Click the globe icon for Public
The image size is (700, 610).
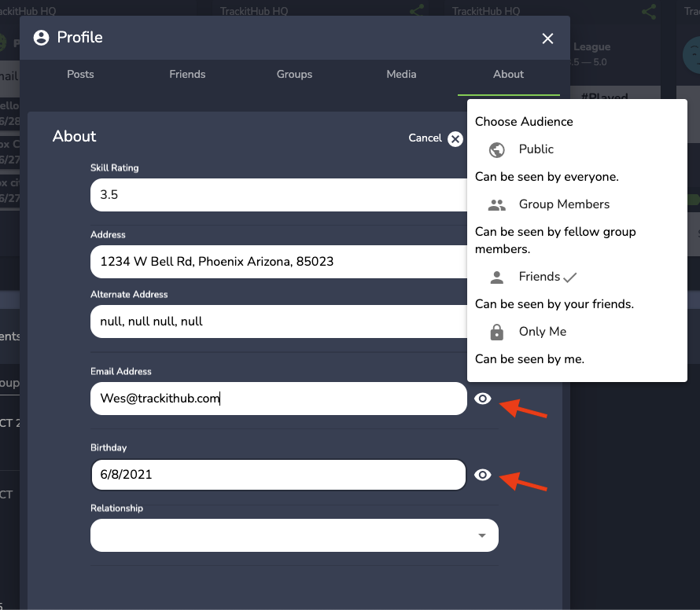(x=496, y=149)
